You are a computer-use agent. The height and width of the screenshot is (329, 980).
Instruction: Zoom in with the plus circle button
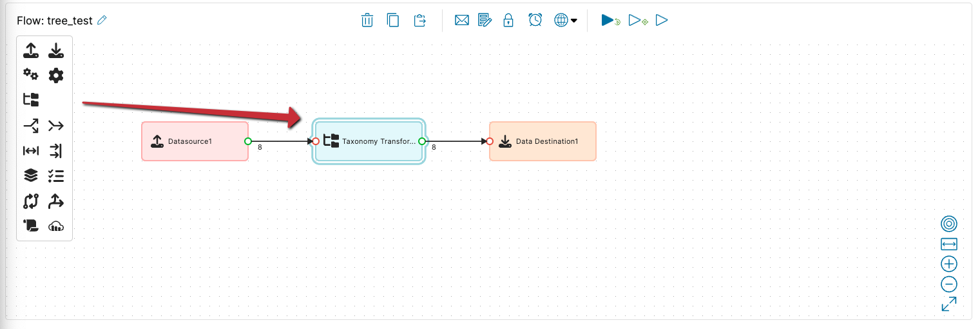point(948,264)
